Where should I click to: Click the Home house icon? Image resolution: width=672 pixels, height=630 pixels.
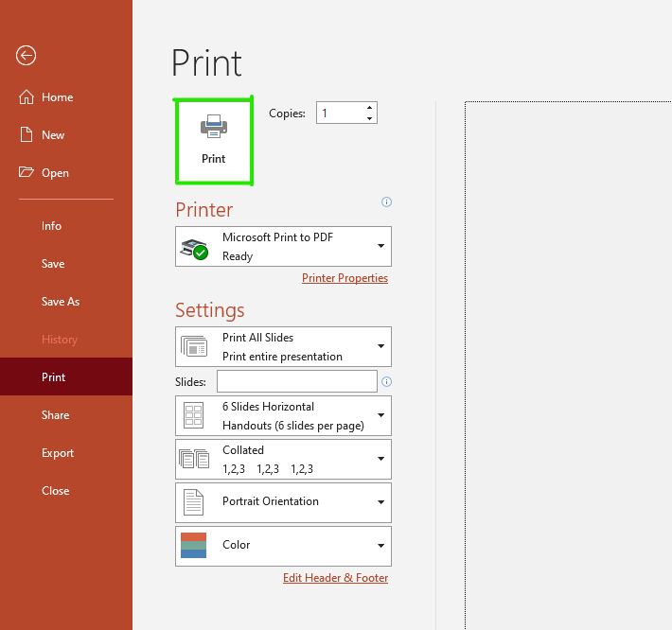tap(27, 97)
